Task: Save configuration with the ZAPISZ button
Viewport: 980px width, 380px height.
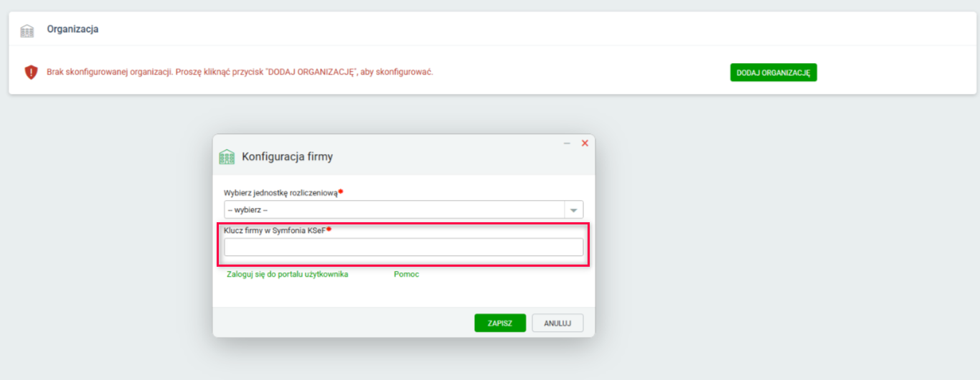Action: [500, 323]
